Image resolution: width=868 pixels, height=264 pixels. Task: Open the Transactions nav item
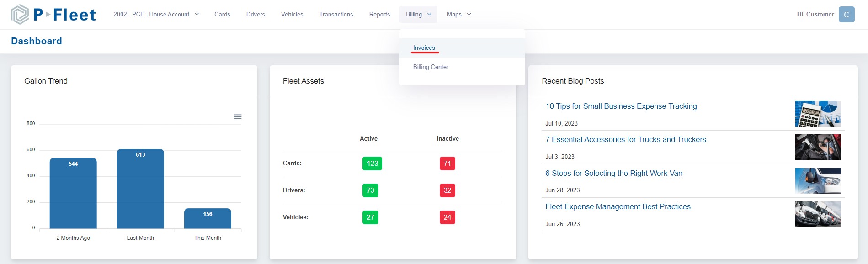(336, 15)
